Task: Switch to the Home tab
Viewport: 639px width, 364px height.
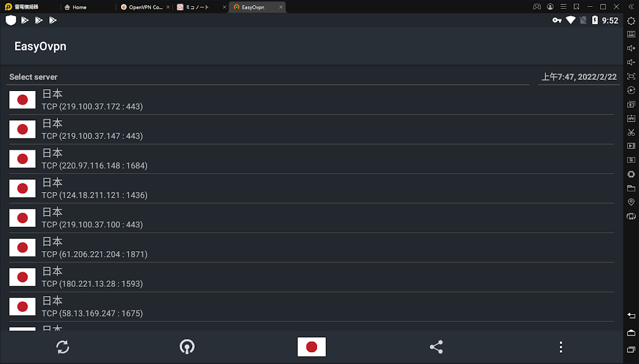Action: (76, 7)
